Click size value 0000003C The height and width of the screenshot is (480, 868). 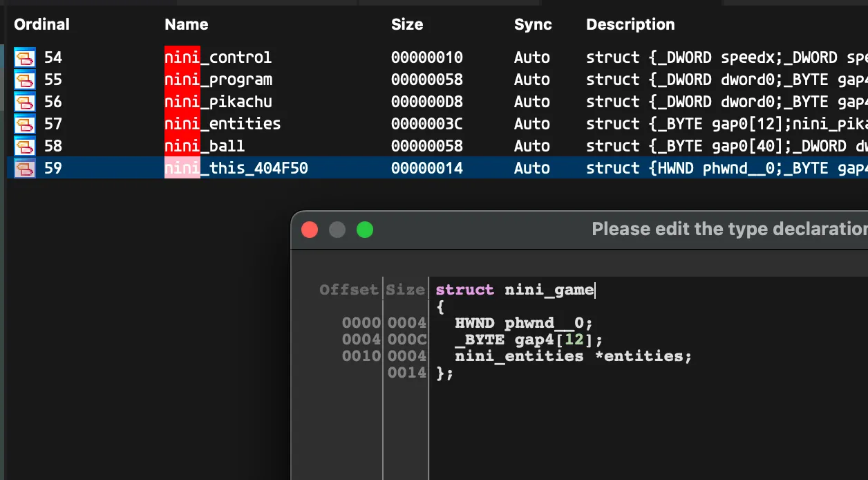point(427,124)
